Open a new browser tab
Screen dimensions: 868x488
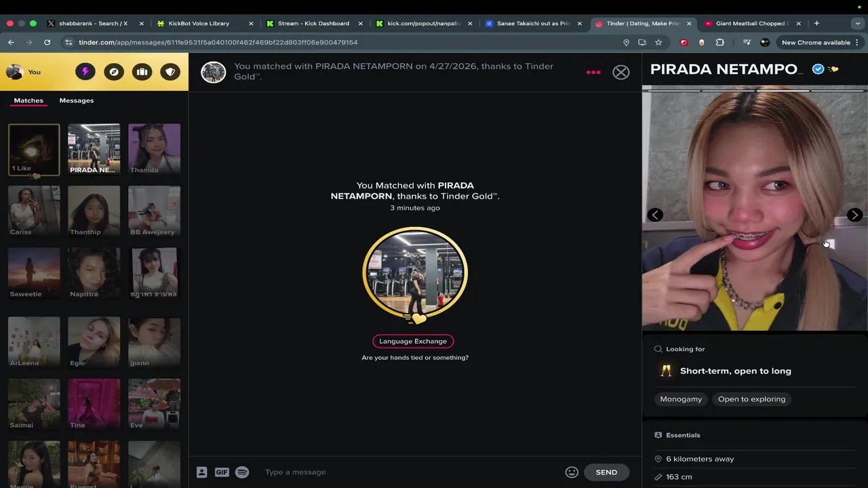816,23
